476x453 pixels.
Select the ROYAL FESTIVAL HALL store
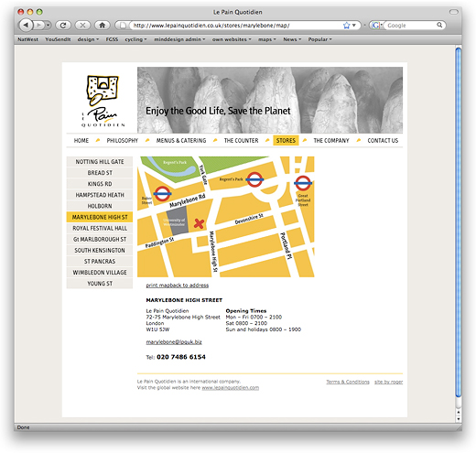click(x=100, y=228)
